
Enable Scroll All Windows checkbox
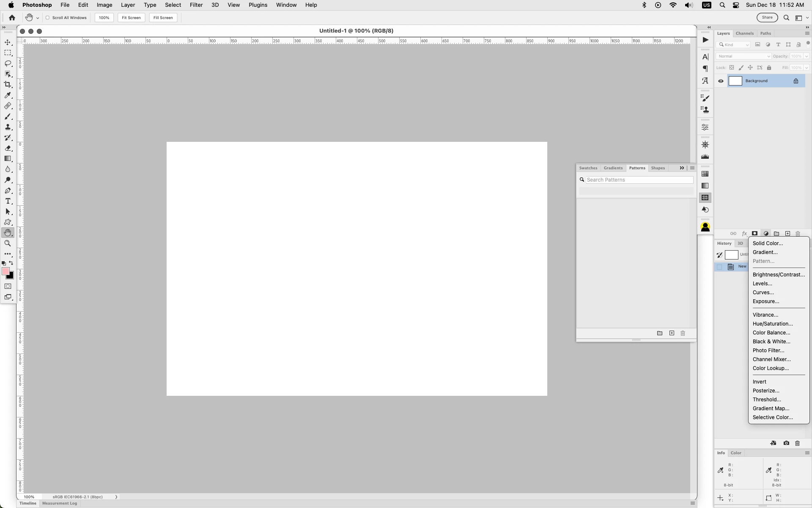pos(48,18)
